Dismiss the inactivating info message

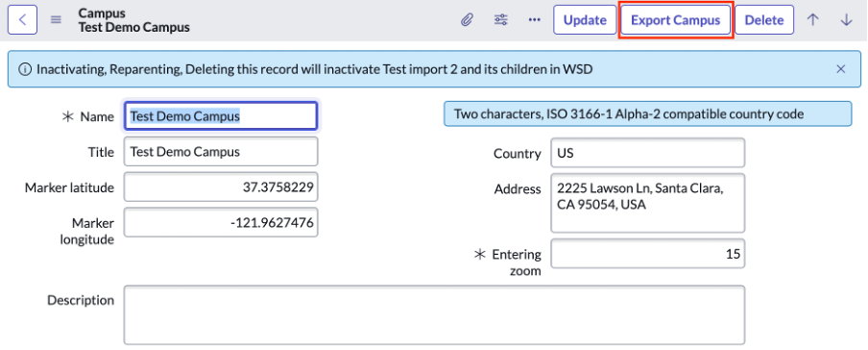tap(841, 69)
